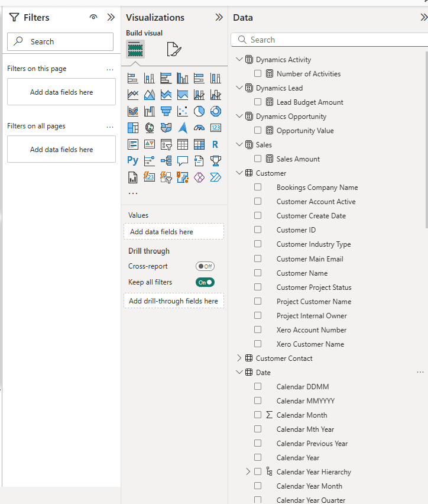Select the R script visual
Image resolution: width=428 pixels, height=504 pixels.
coord(216,144)
